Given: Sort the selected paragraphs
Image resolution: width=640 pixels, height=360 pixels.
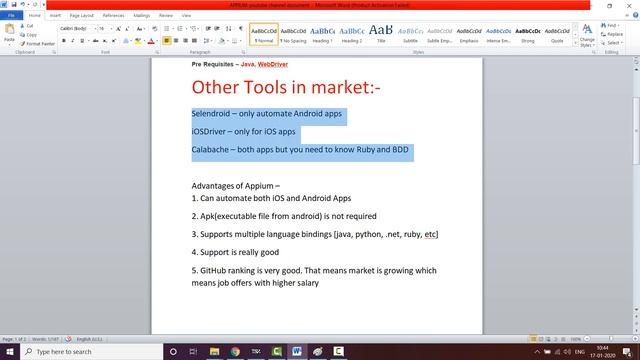Looking at the screenshot, I should pyautogui.click(x=229, y=29).
